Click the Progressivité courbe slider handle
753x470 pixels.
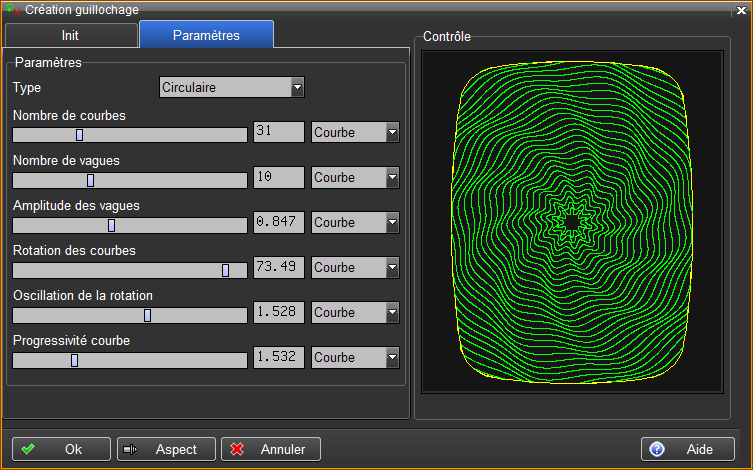point(74,361)
